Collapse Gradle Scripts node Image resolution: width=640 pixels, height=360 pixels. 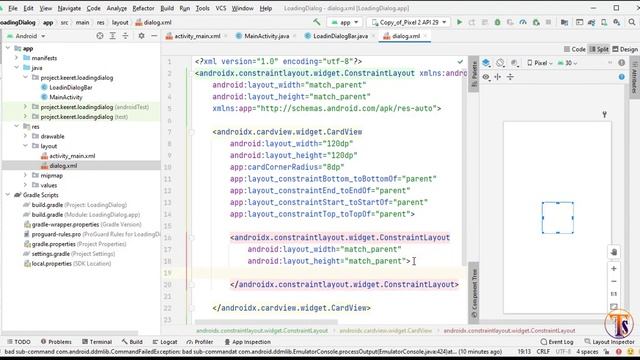(8, 195)
